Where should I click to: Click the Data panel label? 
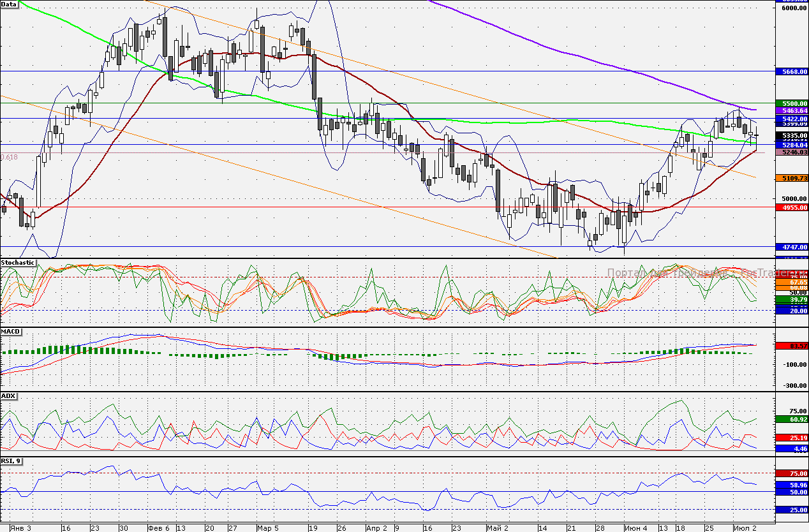(x=9, y=4)
